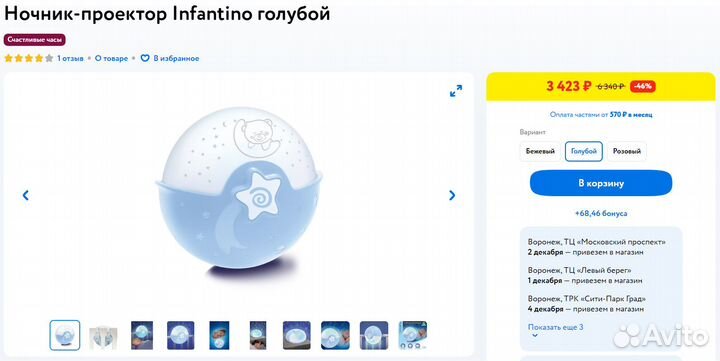Add product with В корзину button
The width and height of the screenshot is (720, 361).
601,183
